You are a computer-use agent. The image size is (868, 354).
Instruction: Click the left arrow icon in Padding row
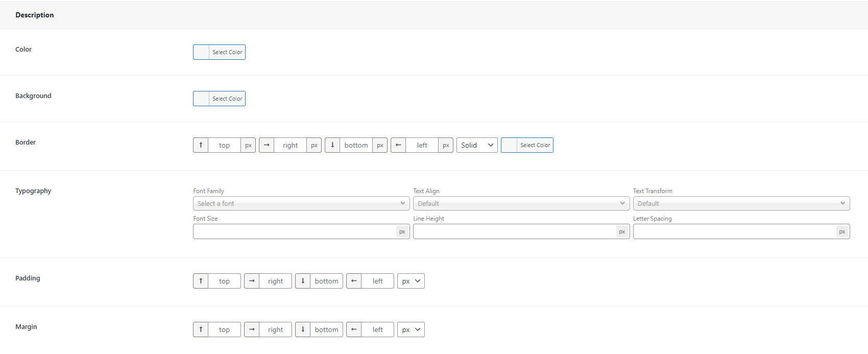(354, 281)
